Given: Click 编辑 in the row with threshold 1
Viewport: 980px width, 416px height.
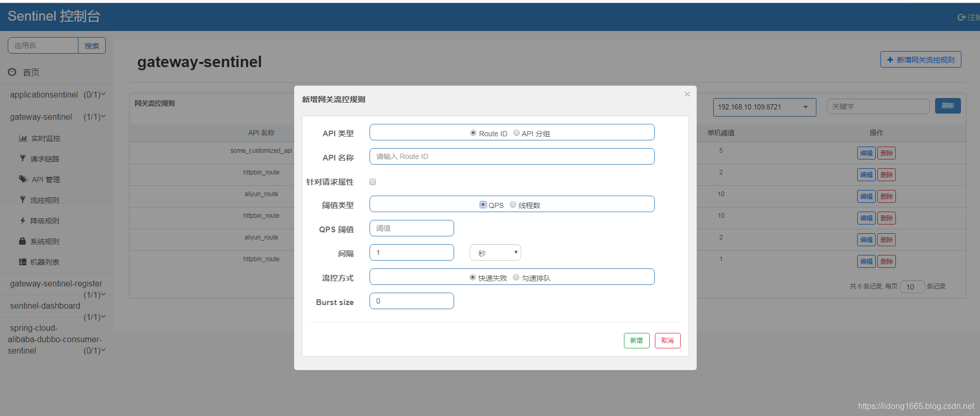Looking at the screenshot, I should [866, 262].
